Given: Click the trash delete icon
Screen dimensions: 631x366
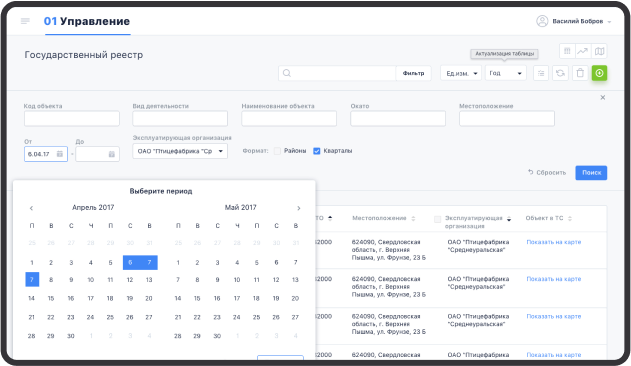Looking at the screenshot, I should coord(580,73).
